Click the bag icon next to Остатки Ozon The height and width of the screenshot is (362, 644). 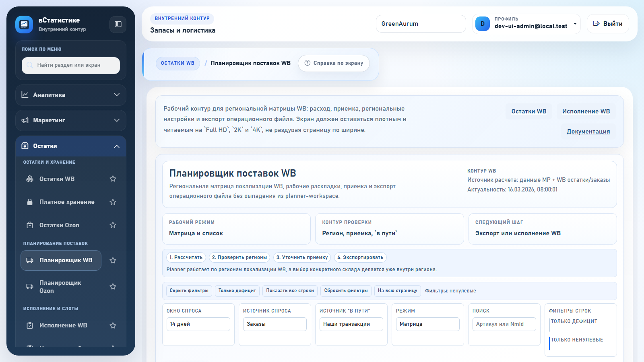tap(30, 225)
